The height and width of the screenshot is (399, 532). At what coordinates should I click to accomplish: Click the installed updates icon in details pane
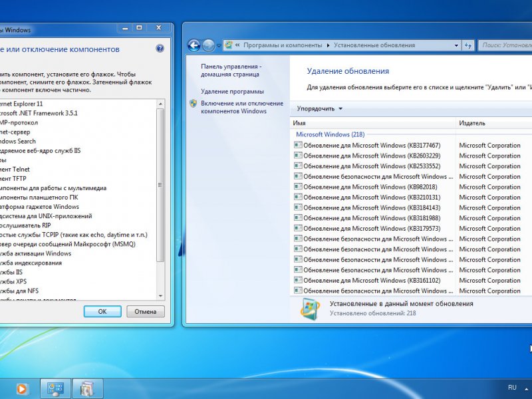point(310,309)
